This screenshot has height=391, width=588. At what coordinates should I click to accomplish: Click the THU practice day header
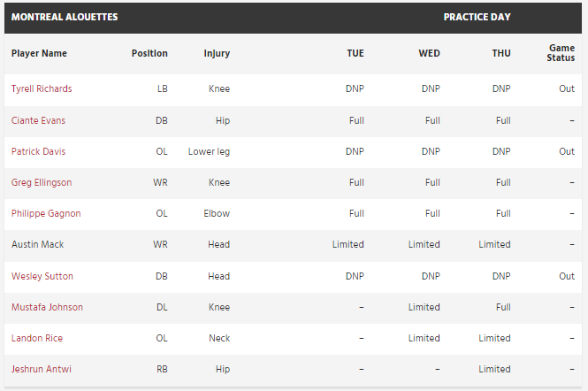501,53
